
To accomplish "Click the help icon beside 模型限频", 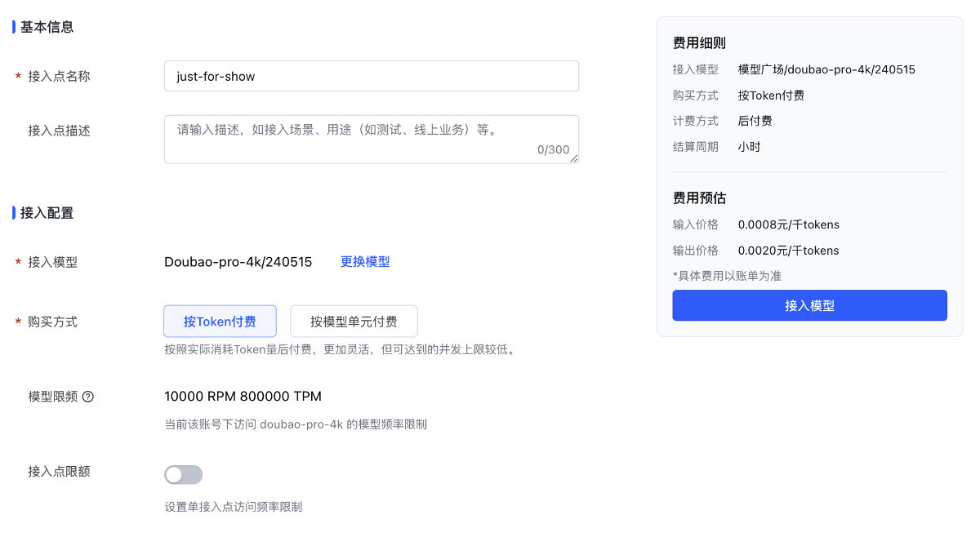I will [x=88, y=397].
